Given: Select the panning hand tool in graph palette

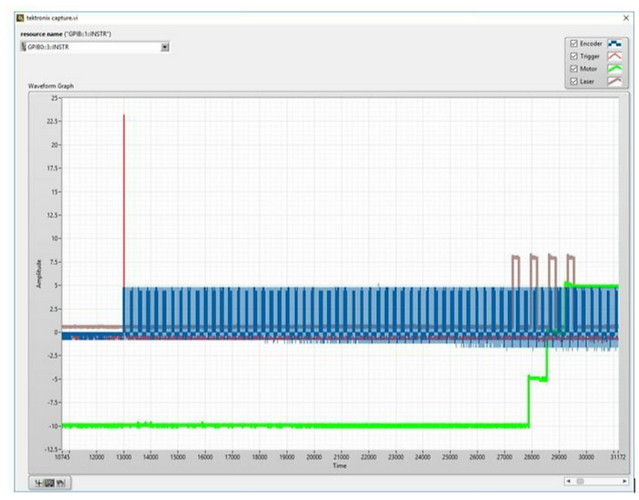Looking at the screenshot, I should click(60, 483).
